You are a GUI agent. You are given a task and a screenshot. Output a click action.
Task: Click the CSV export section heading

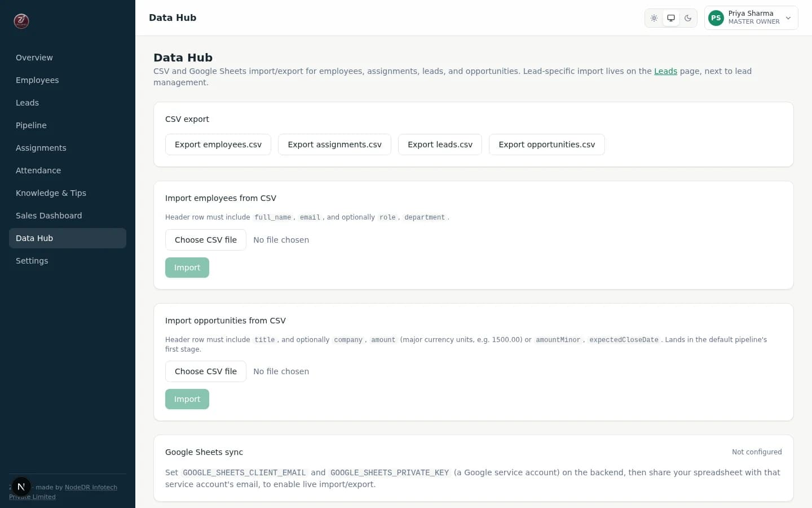(187, 119)
